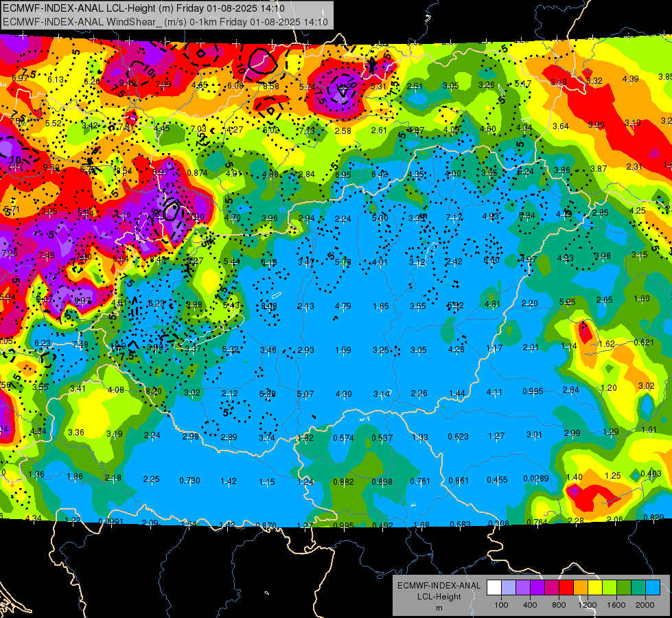This screenshot has height=618, width=672.
Task: Click the wind shear value 5.07
Action: 305,393
